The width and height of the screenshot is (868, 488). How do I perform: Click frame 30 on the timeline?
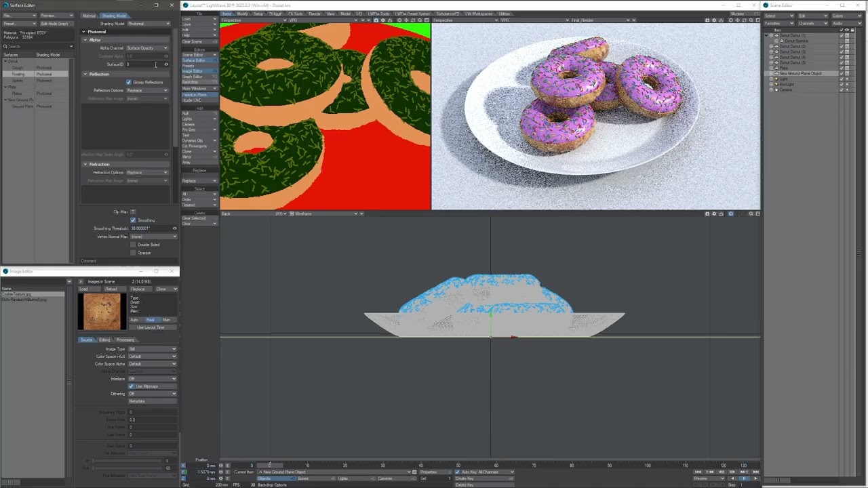[x=382, y=466]
